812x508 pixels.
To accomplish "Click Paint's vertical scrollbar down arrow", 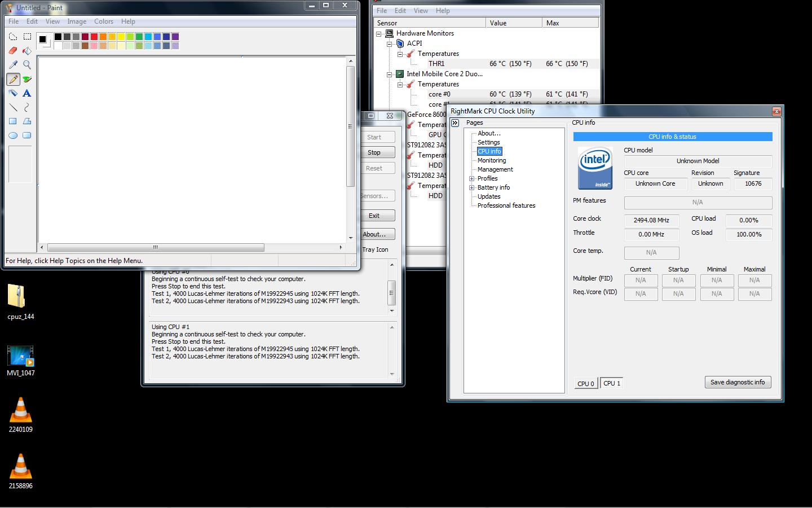I will click(351, 238).
